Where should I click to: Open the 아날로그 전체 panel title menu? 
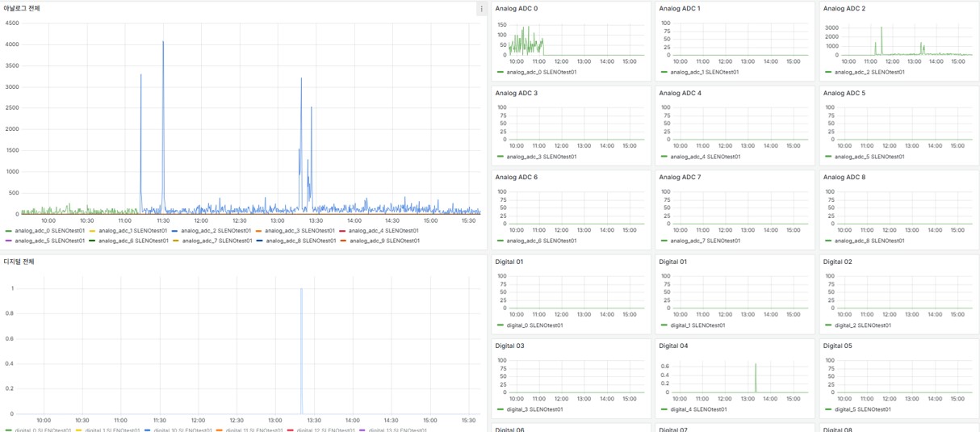click(x=22, y=8)
